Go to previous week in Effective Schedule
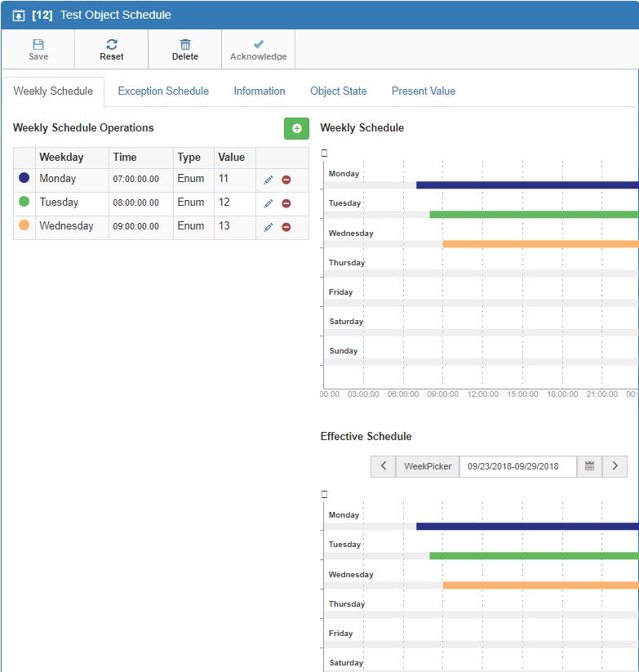 coord(384,466)
